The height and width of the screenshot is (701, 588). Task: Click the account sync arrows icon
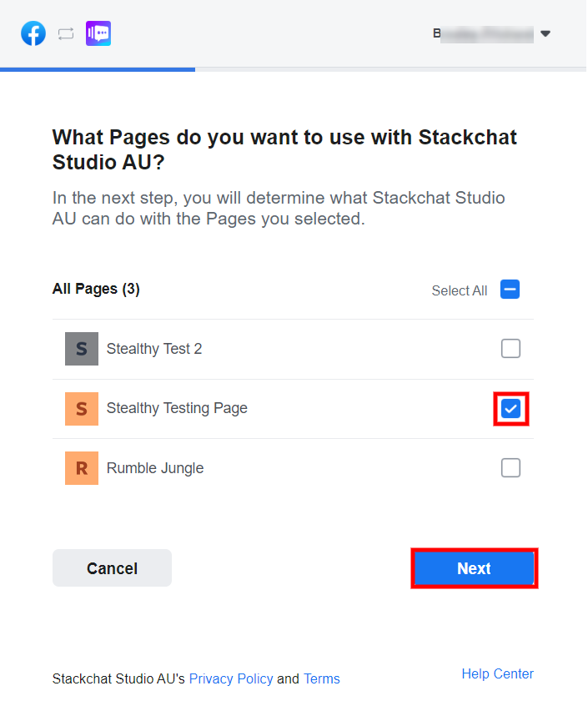(66, 34)
